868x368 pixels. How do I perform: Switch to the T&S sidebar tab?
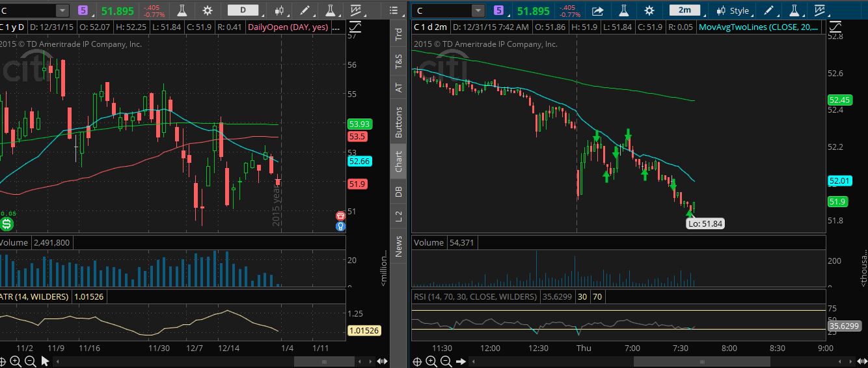point(399,61)
